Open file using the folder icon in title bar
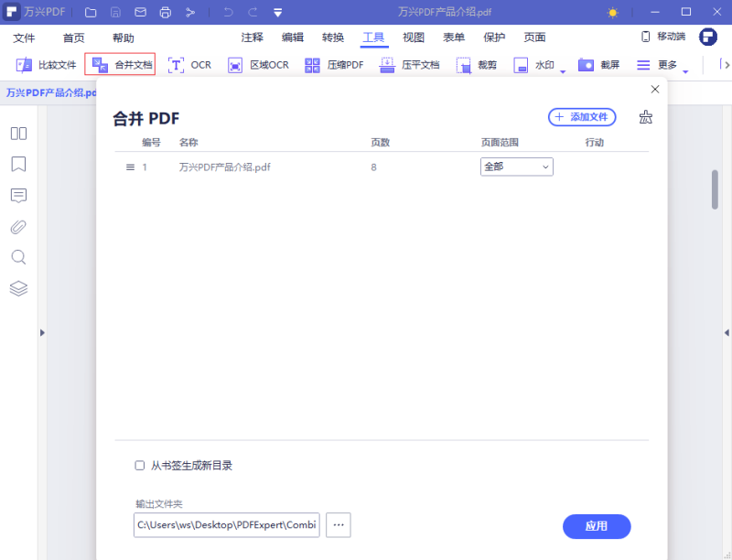 [91, 13]
